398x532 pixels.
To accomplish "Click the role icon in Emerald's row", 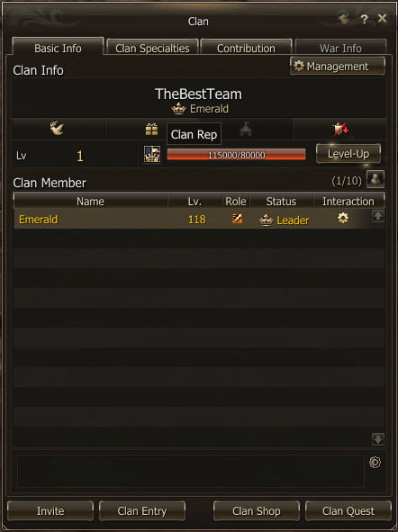I will coord(237,219).
